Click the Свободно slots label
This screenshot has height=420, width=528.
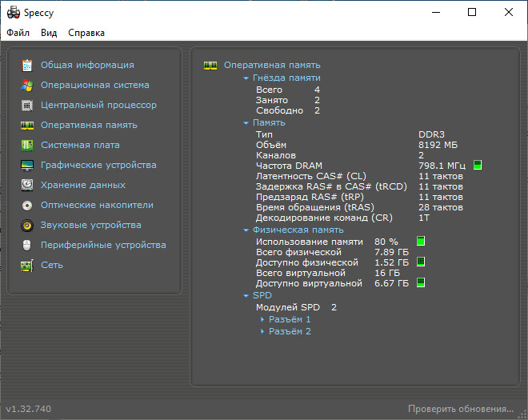coord(279,110)
